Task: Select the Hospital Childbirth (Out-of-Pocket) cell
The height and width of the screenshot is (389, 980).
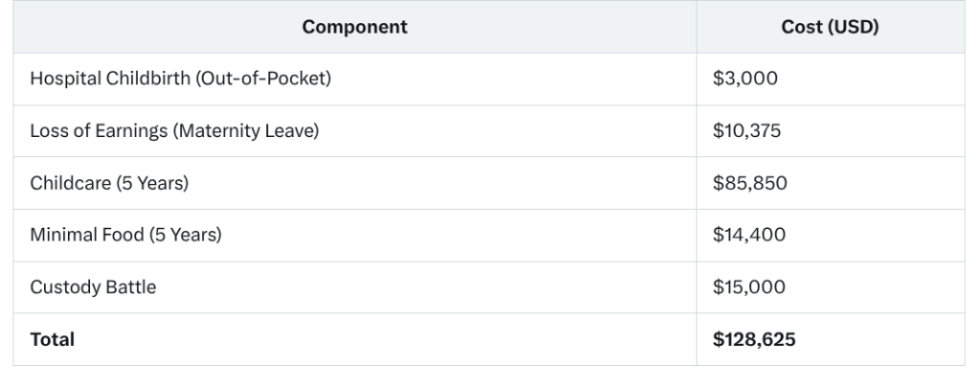Action: (x=354, y=79)
